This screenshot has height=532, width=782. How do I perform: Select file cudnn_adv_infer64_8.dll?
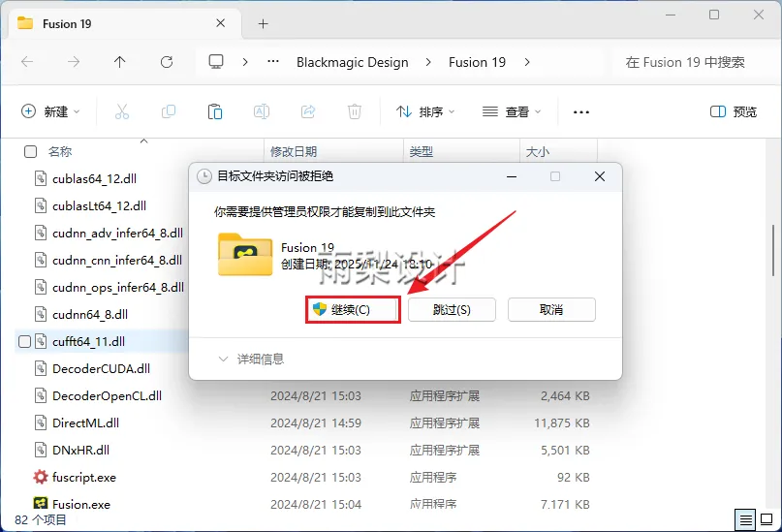click(x=117, y=233)
